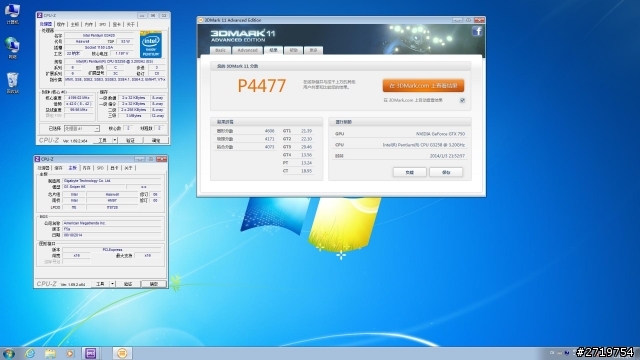The width and height of the screenshot is (640, 360).
Task: Click 确定 button in CPU-Z processor window
Action: point(156,140)
